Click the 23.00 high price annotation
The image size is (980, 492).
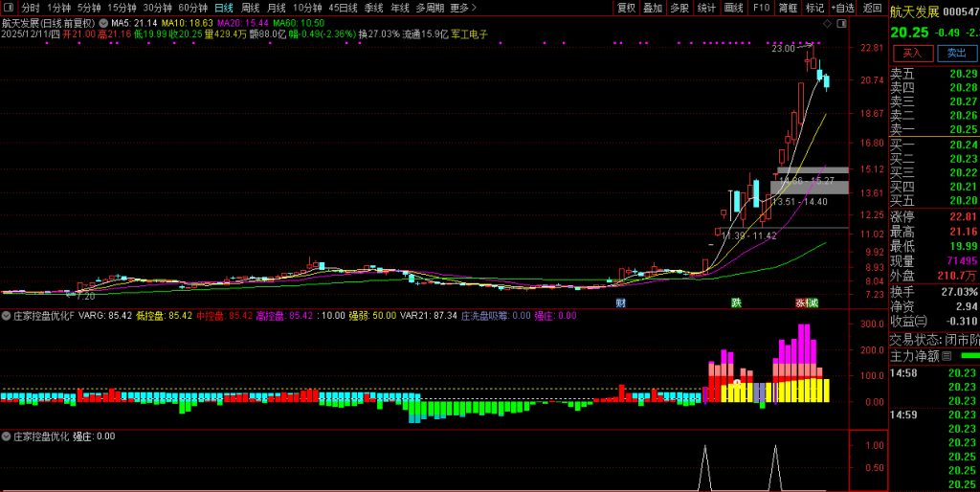[783, 49]
